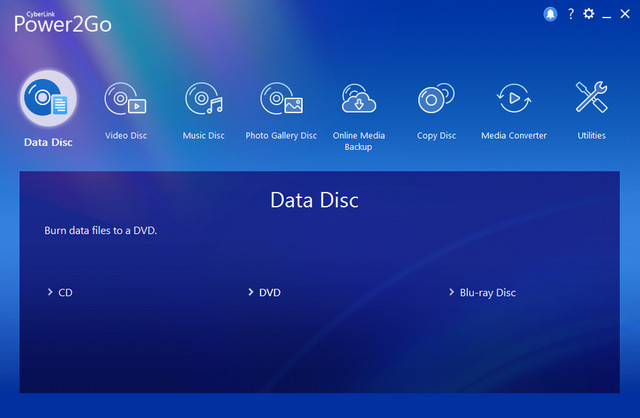This screenshot has height=418, width=640.
Task: Click the "Burn data files to a DVD." text
Action: [x=100, y=231]
